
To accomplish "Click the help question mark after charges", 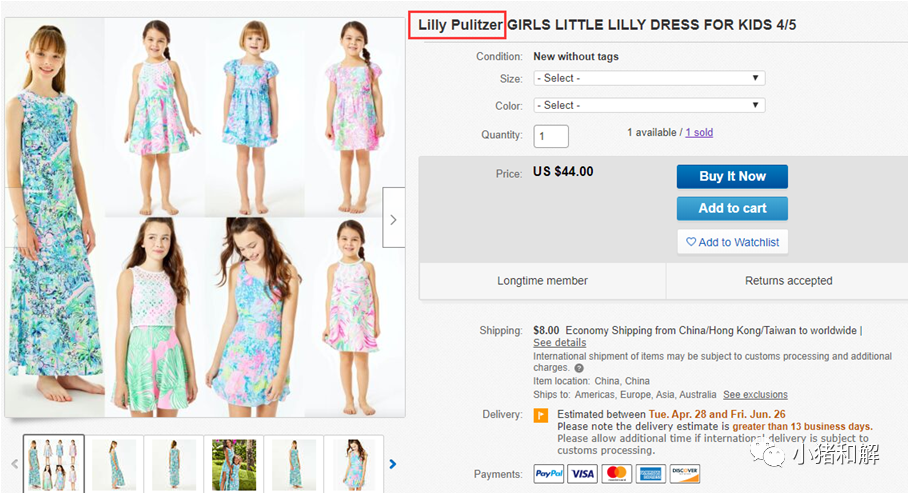I will point(579,368).
